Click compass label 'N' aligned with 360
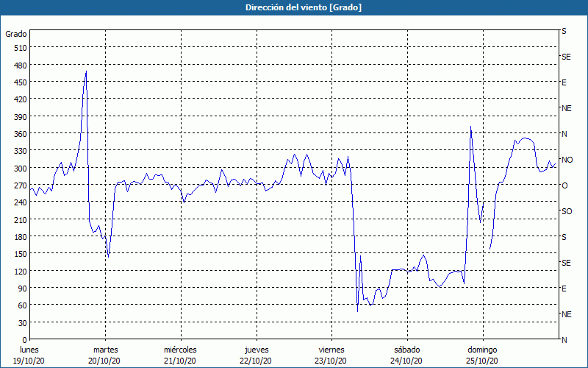The height and width of the screenshot is (368, 588). 564,134
